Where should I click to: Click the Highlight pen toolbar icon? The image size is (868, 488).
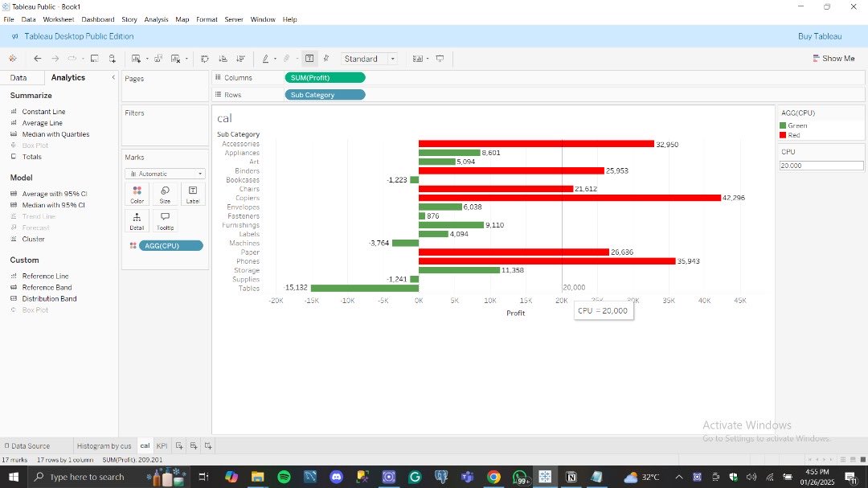click(x=266, y=58)
